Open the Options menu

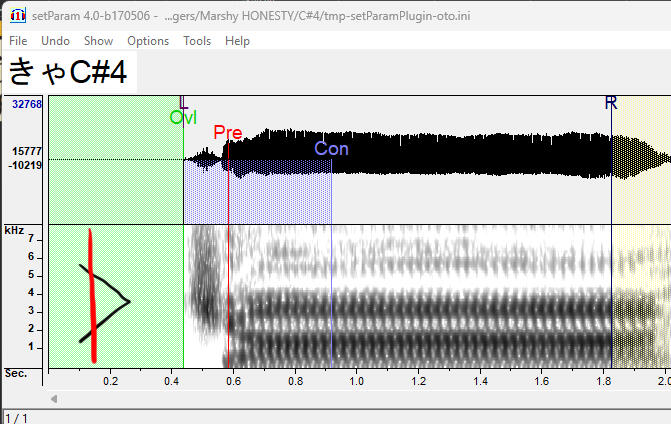coord(148,41)
